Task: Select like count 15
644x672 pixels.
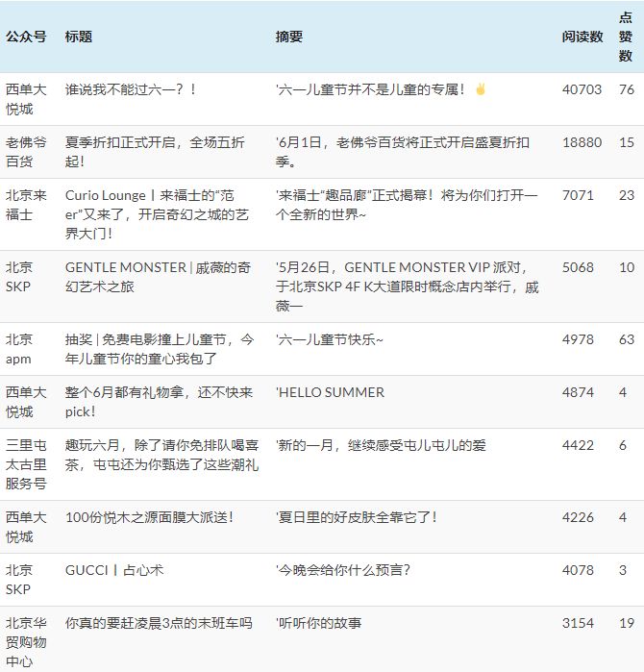Action: click(x=627, y=142)
